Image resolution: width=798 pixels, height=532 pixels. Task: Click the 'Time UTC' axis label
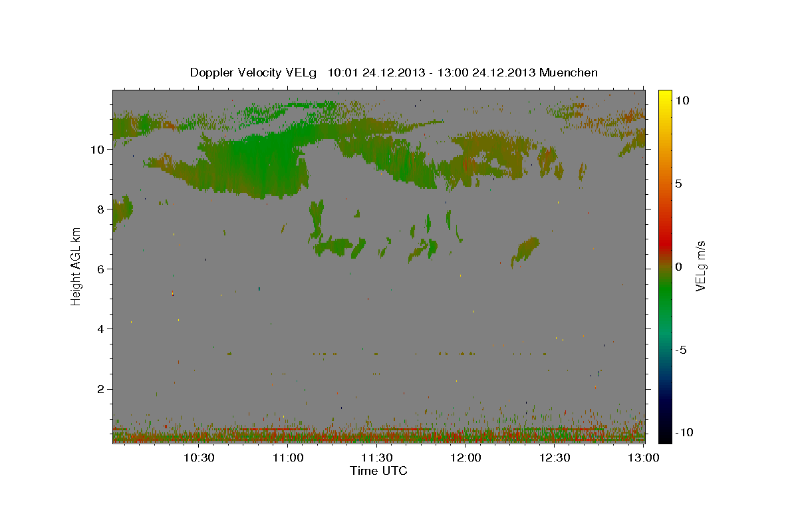point(378,471)
